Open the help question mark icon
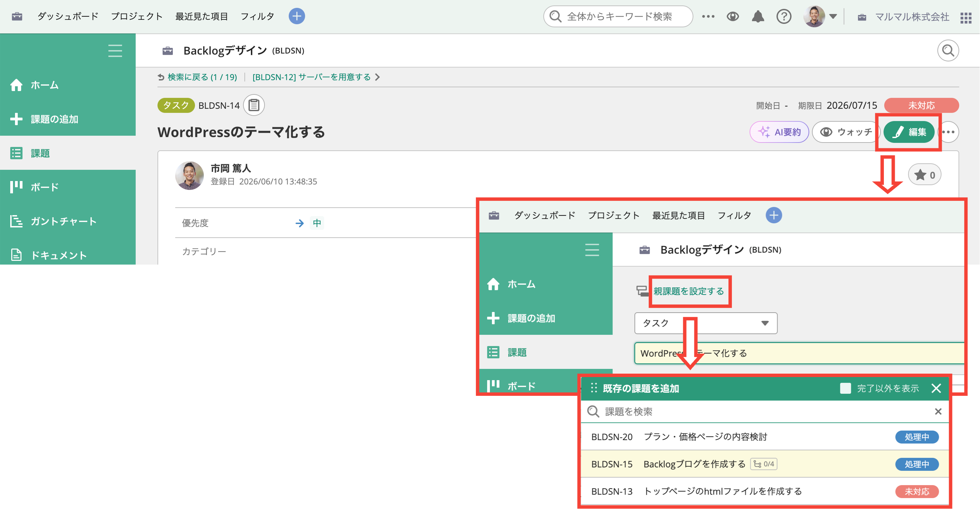Viewport: 980px width, 509px height. point(784,16)
